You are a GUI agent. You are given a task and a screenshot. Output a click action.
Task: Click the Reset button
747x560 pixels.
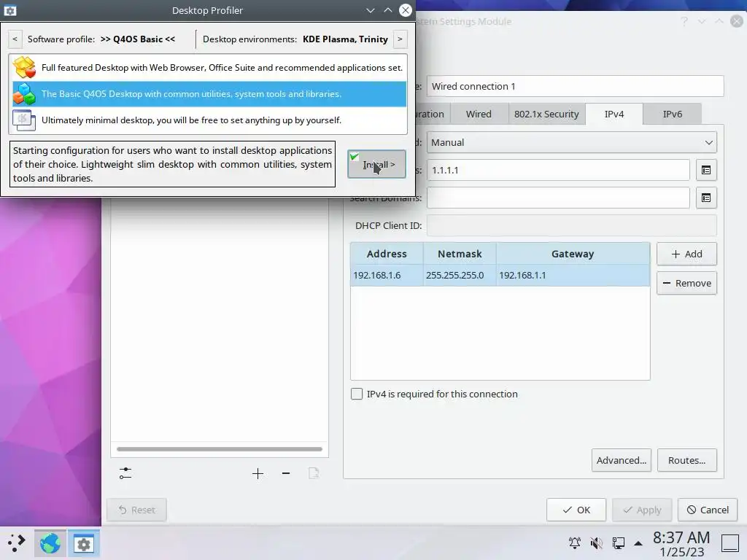coord(136,510)
